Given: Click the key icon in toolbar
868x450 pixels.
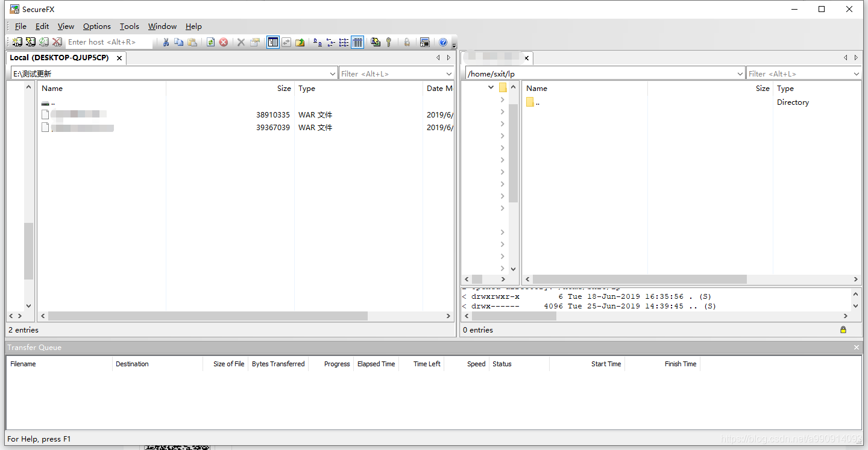Looking at the screenshot, I should tap(389, 42).
